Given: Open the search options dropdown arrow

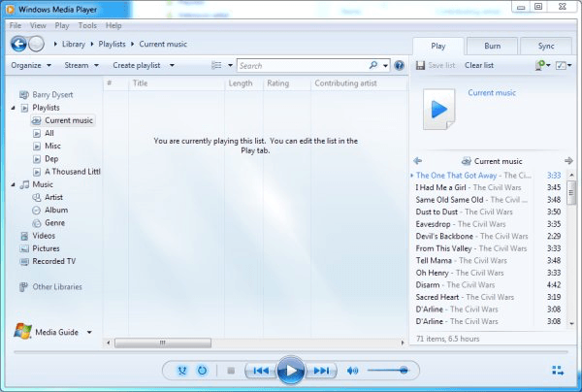Looking at the screenshot, I should 385,66.
